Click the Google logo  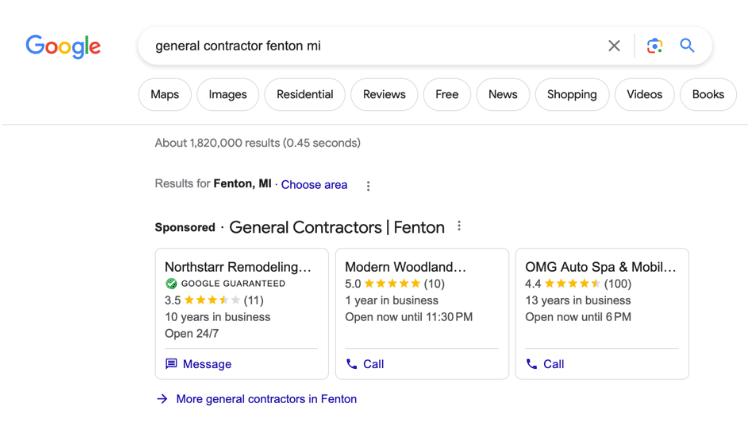point(63,46)
